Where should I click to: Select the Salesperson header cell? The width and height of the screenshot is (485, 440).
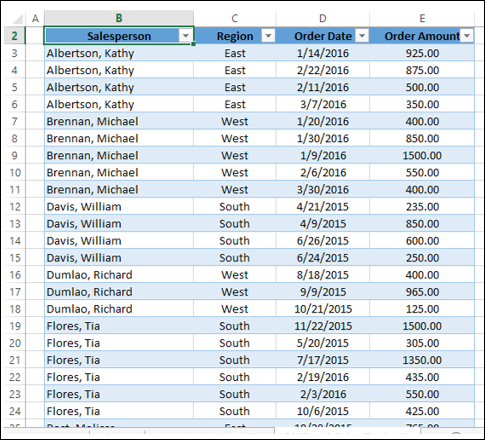coord(119,36)
